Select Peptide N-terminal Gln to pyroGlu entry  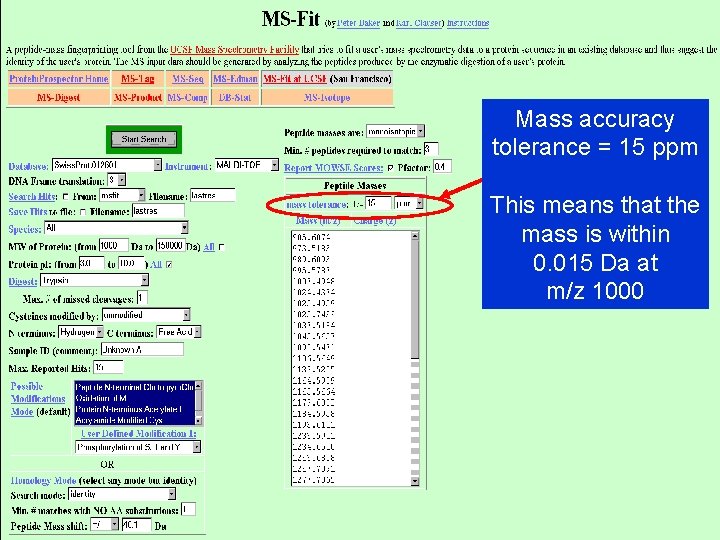[x=134, y=387]
